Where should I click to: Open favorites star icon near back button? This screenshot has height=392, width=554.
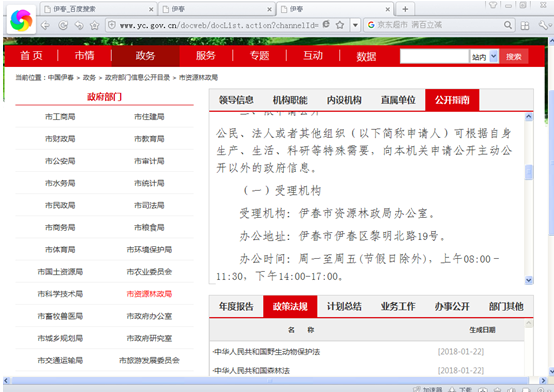94,25
